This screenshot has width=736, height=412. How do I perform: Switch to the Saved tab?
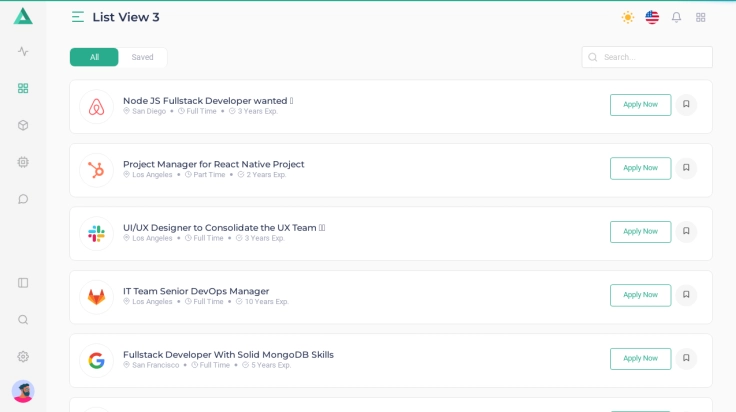[143, 57]
